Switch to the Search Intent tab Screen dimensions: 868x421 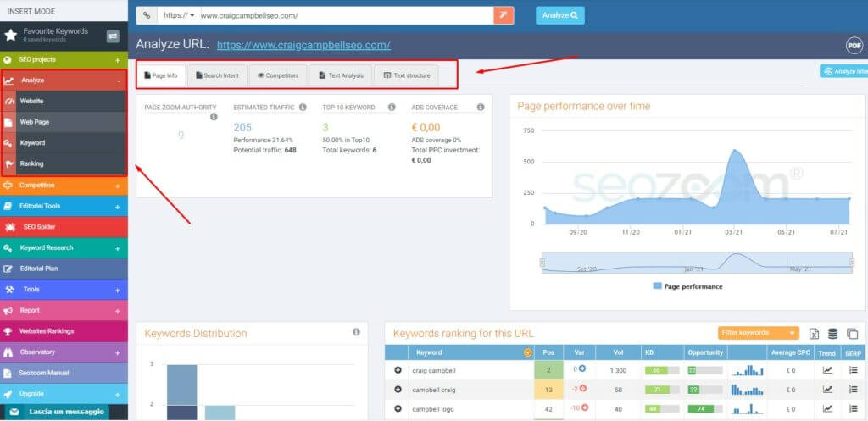(216, 75)
